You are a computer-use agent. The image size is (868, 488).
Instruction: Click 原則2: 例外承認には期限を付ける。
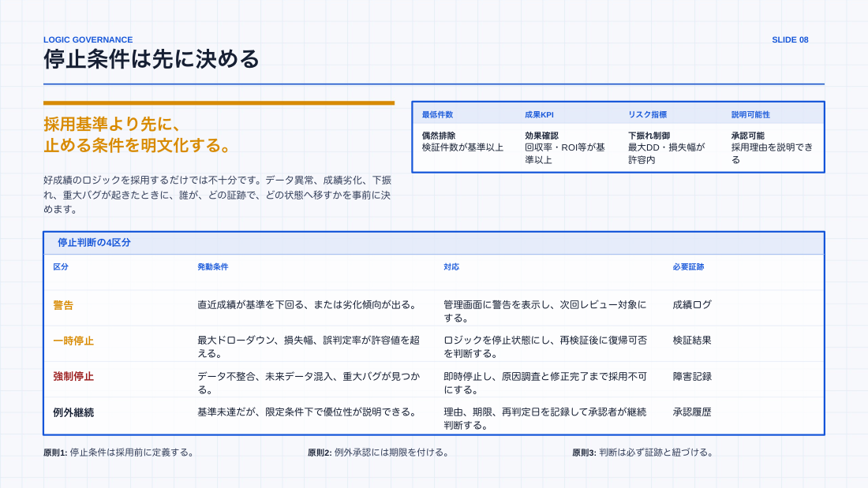(x=380, y=453)
